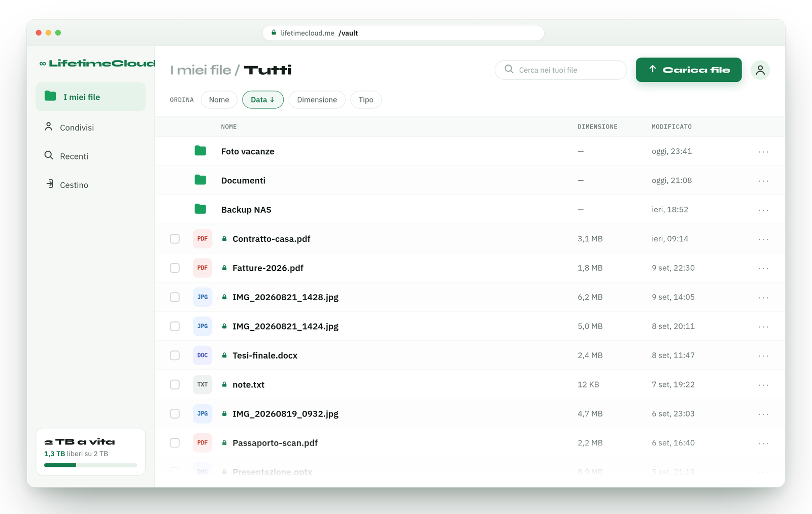This screenshot has height=514, width=812.
Task: Open the three-dot menu for Passaporto-scan.pdf
Action: click(x=764, y=443)
